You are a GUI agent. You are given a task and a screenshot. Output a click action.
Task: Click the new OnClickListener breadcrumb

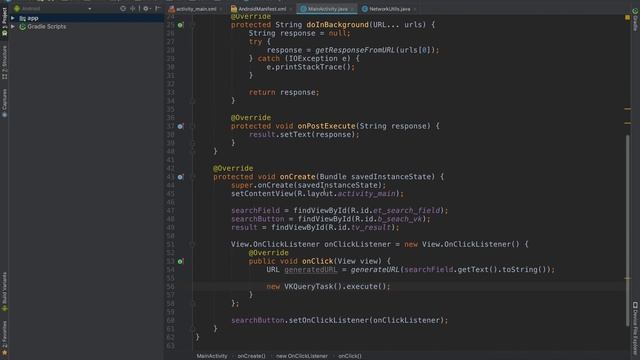pos(302,356)
